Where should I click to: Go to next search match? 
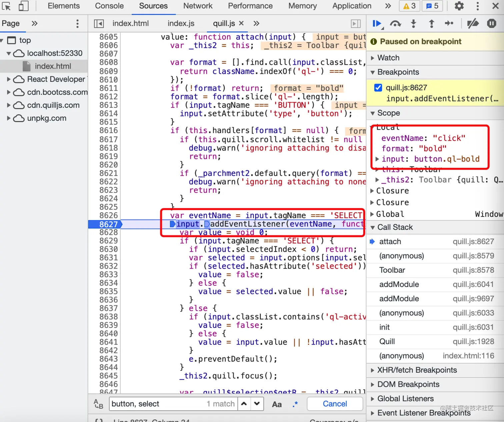click(257, 404)
